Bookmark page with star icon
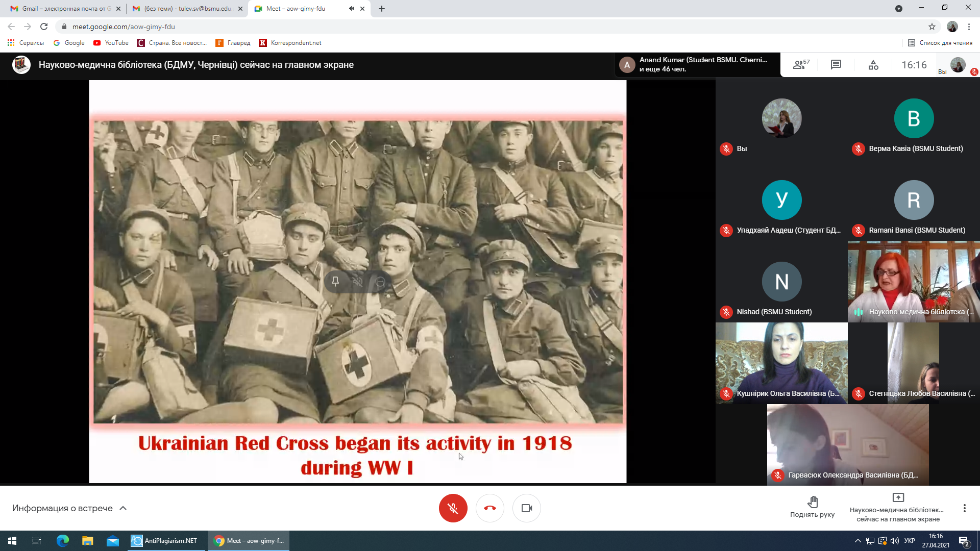The image size is (980, 551). point(932,27)
